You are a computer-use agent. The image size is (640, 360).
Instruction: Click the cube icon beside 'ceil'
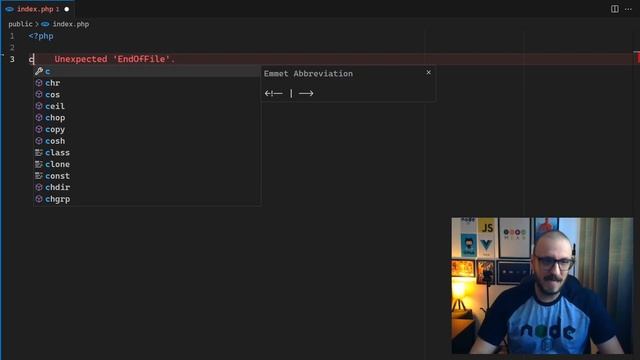coord(39,106)
